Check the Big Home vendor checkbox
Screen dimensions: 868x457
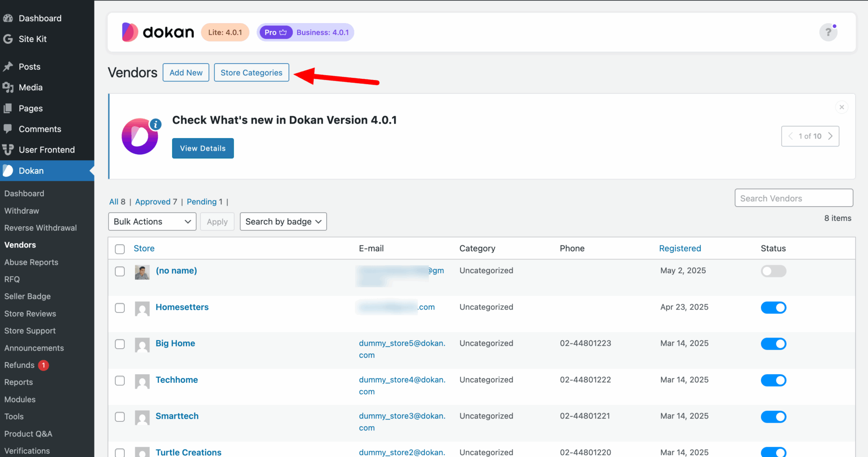tap(120, 344)
